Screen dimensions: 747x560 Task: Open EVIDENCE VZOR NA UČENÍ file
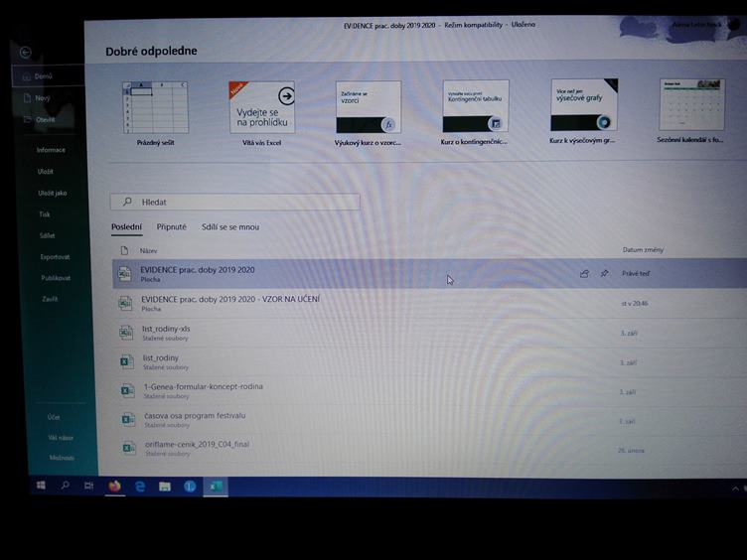tap(430, 304)
